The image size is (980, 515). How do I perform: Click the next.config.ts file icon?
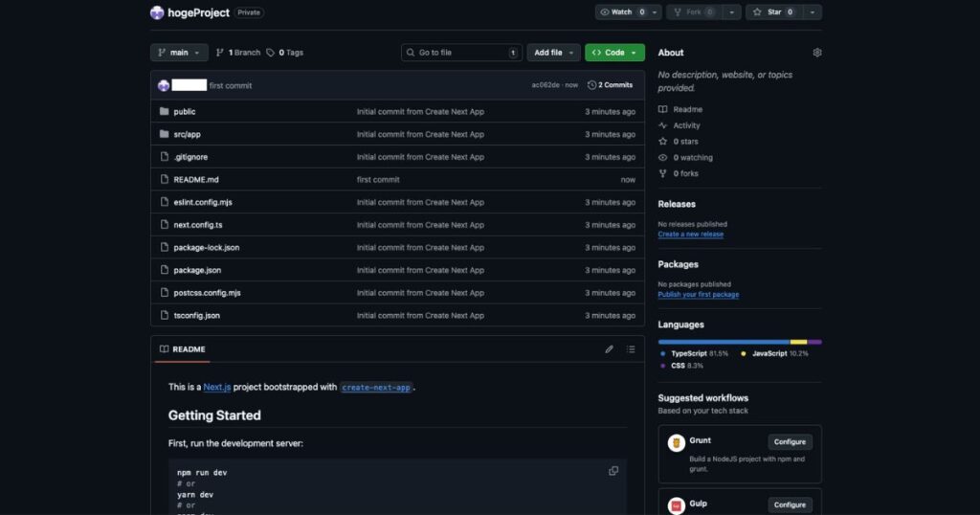point(165,224)
